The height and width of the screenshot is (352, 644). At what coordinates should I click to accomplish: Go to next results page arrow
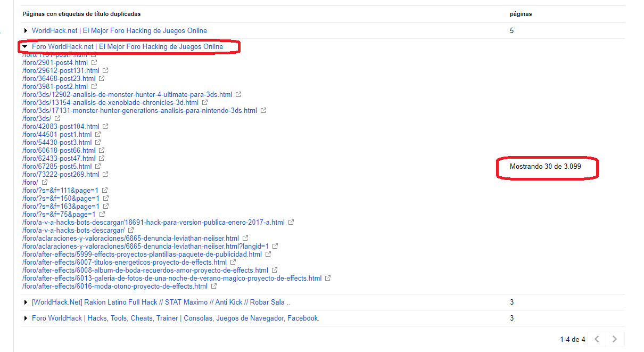pos(615,339)
